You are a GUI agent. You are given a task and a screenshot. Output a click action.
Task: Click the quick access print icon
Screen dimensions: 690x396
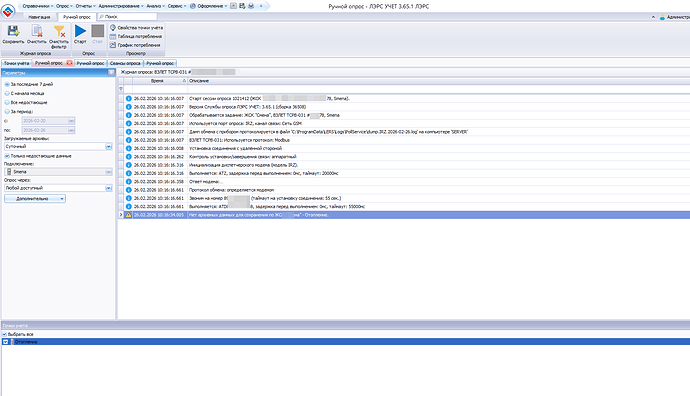tap(251, 6)
